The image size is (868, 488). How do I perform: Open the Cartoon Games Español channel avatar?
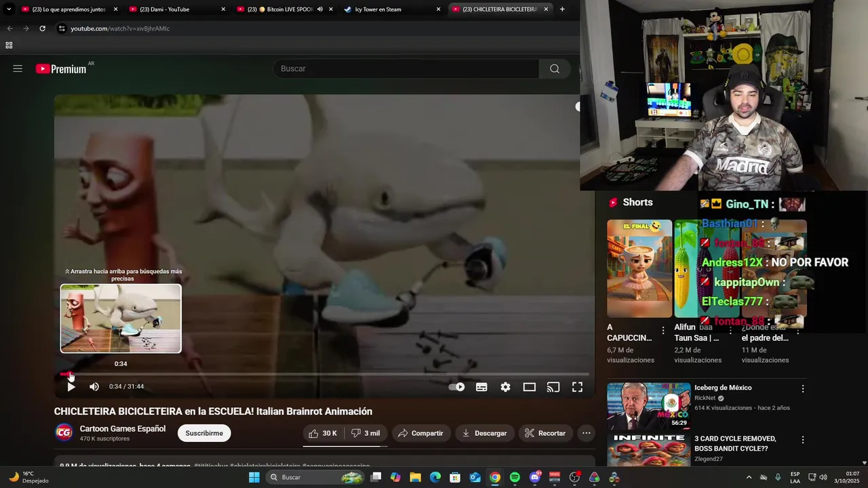click(x=64, y=432)
